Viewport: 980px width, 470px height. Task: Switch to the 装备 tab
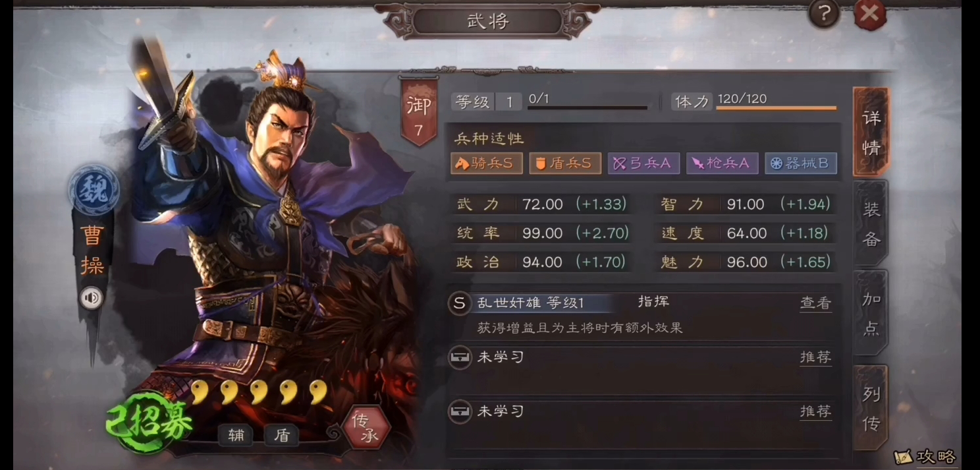tap(871, 224)
